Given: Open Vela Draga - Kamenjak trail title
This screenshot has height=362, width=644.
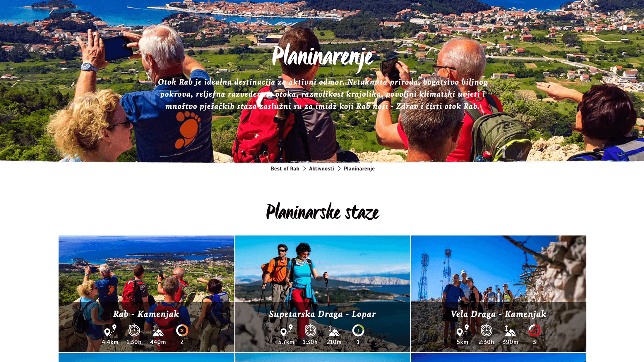Looking at the screenshot, I should 499,314.
